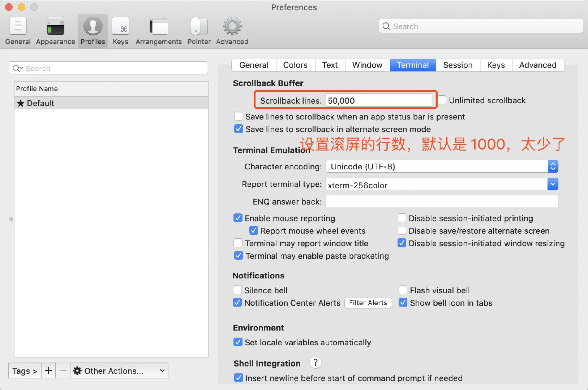The height and width of the screenshot is (390, 588).
Task: Switch to the General profile tab
Action: tap(254, 65)
